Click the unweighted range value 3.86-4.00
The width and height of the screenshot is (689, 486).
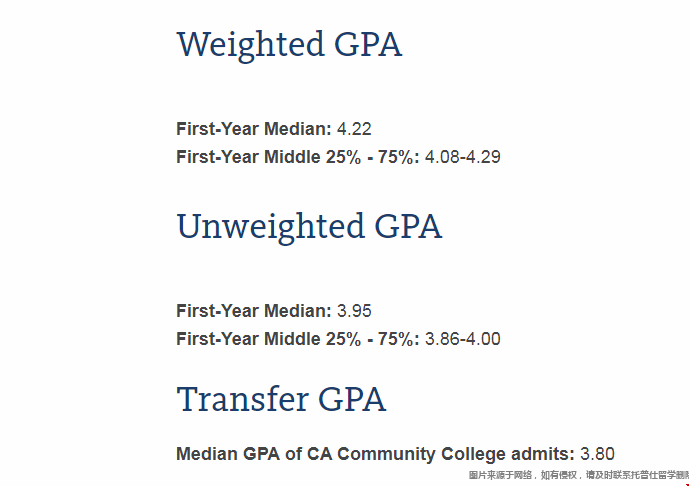[463, 339]
